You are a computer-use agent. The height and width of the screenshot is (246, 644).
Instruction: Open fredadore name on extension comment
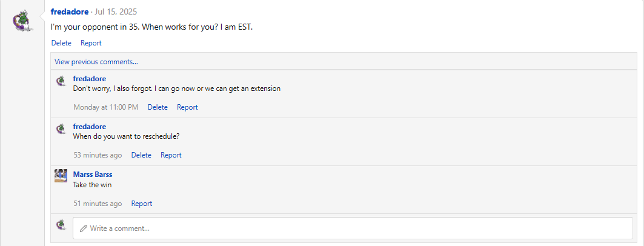pyautogui.click(x=90, y=78)
